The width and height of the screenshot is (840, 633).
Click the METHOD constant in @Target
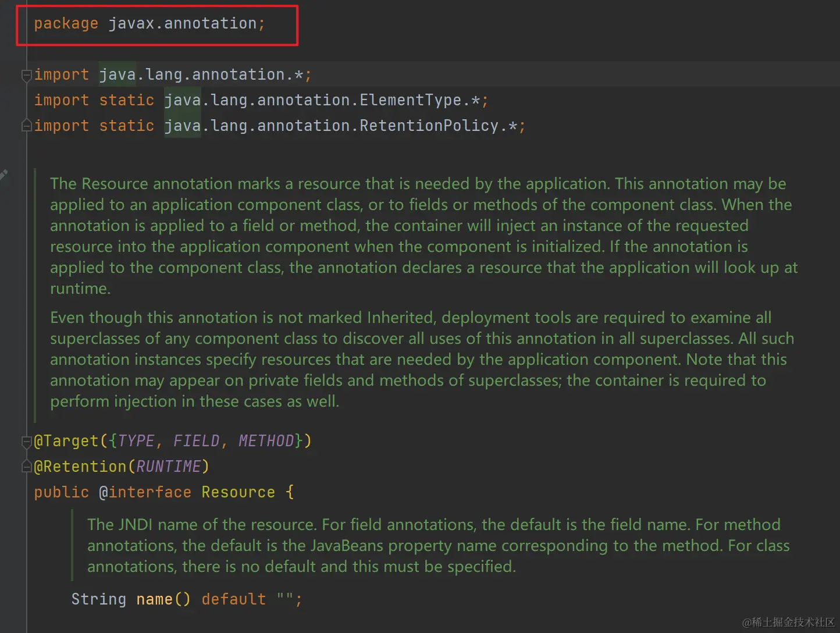(x=266, y=441)
